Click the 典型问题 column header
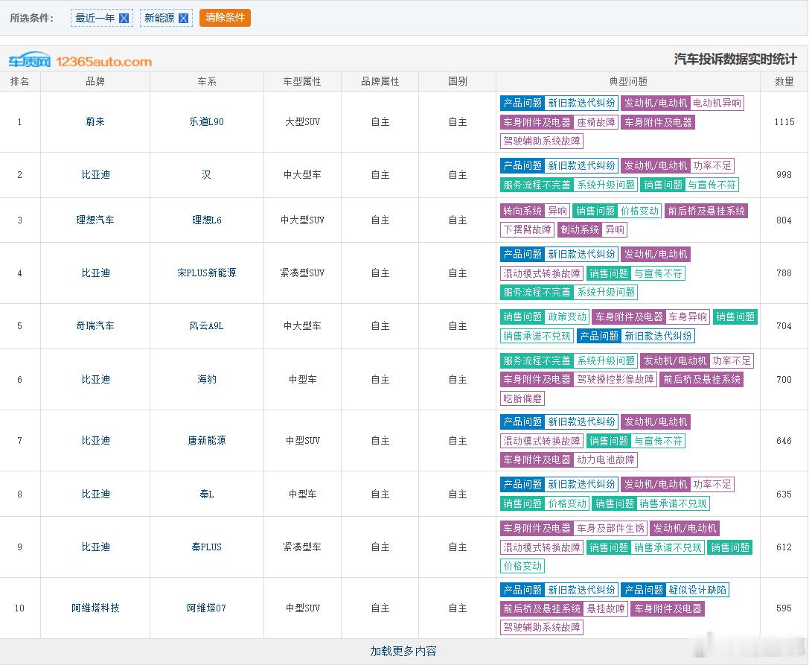This screenshot has height=665, width=812. 628,81
